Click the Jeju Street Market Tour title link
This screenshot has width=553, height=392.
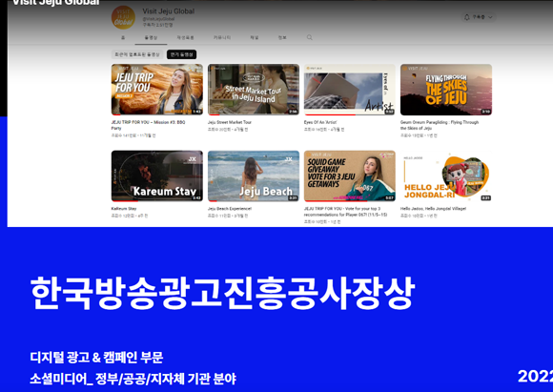click(230, 122)
